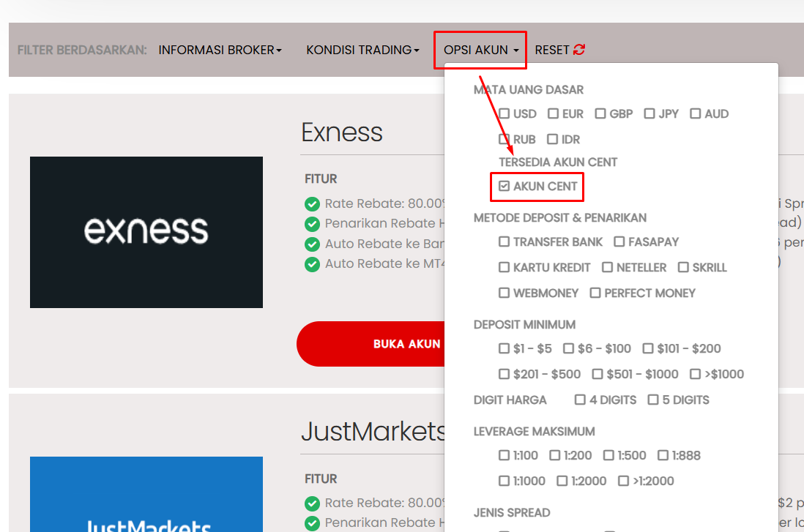Select minimum deposit $501 - $1000
804x532 pixels.
pos(598,374)
